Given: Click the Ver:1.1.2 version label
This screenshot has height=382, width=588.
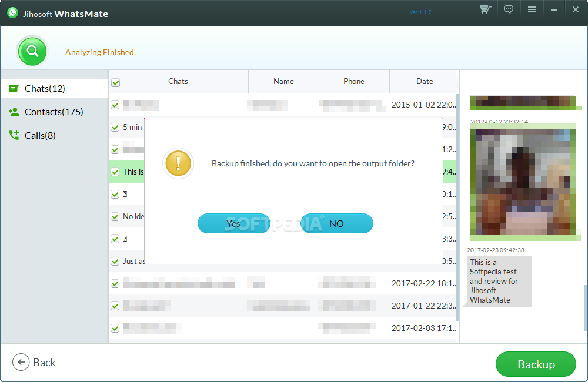Looking at the screenshot, I should (420, 12).
